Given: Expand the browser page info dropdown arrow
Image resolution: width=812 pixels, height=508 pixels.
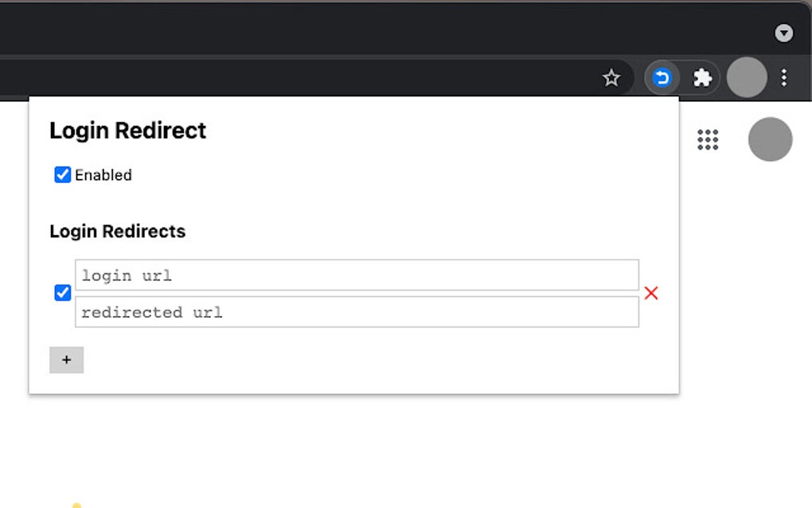Looking at the screenshot, I should [x=784, y=33].
